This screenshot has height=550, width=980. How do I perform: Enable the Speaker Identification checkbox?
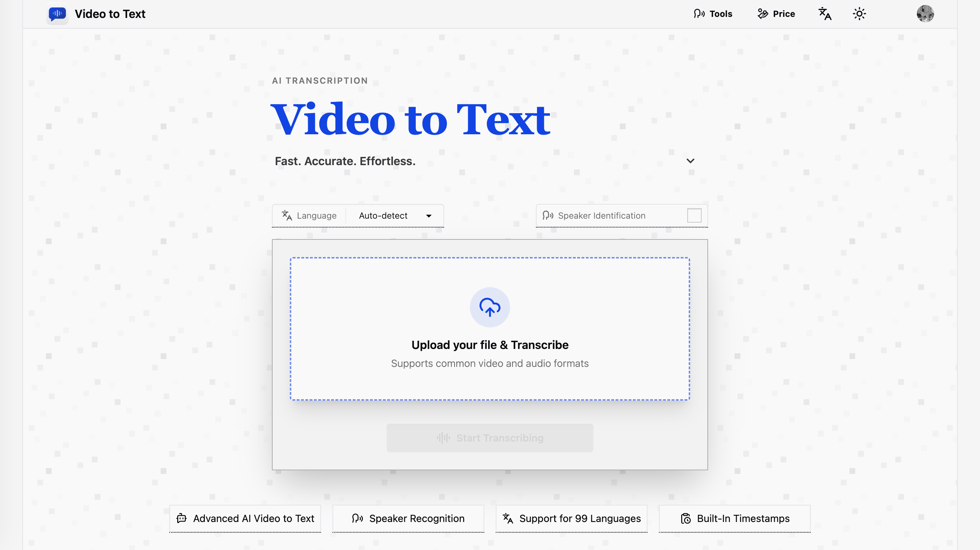point(694,215)
